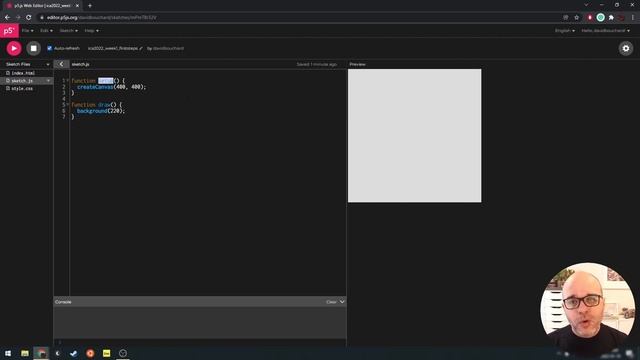Collapse the file sidebar with the chevron
The width and height of the screenshot is (640, 360).
61,64
